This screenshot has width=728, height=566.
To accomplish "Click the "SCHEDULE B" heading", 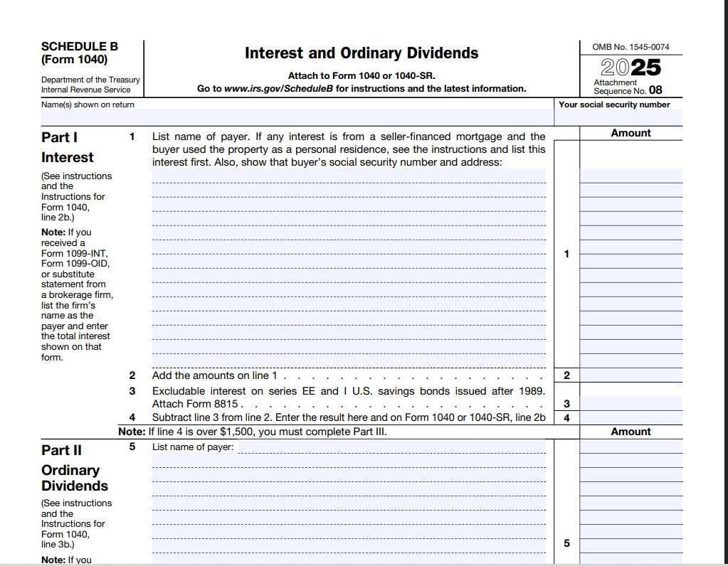I will [x=80, y=46].
